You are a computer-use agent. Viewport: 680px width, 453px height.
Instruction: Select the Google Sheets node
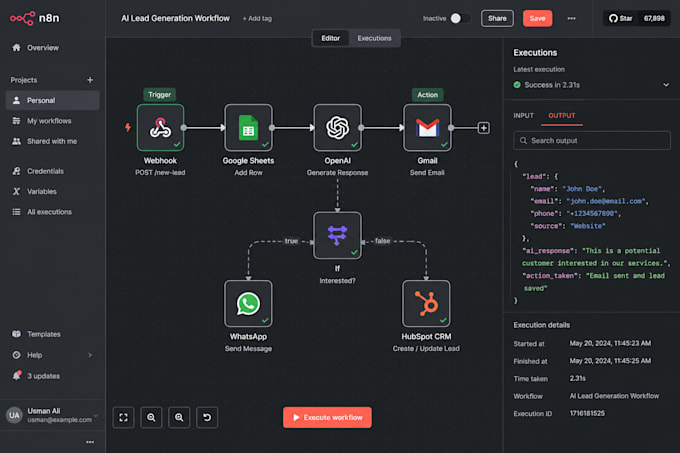248,127
